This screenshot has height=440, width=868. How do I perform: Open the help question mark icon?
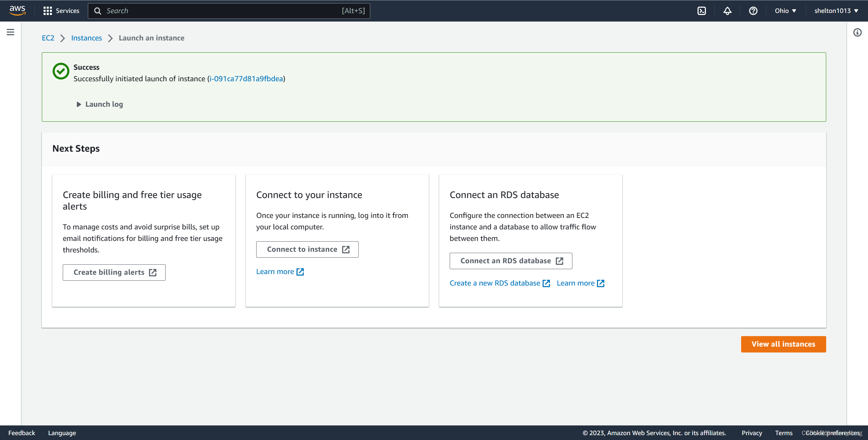(x=753, y=11)
